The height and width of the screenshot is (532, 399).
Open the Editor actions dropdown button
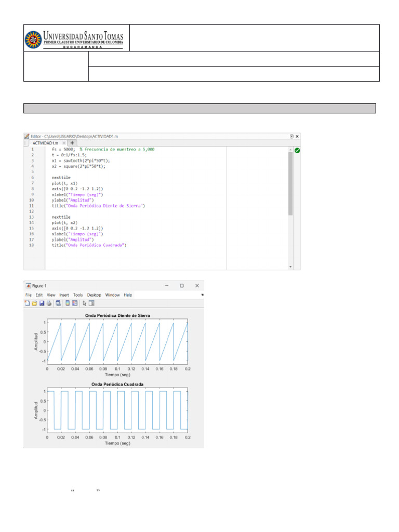[291, 136]
